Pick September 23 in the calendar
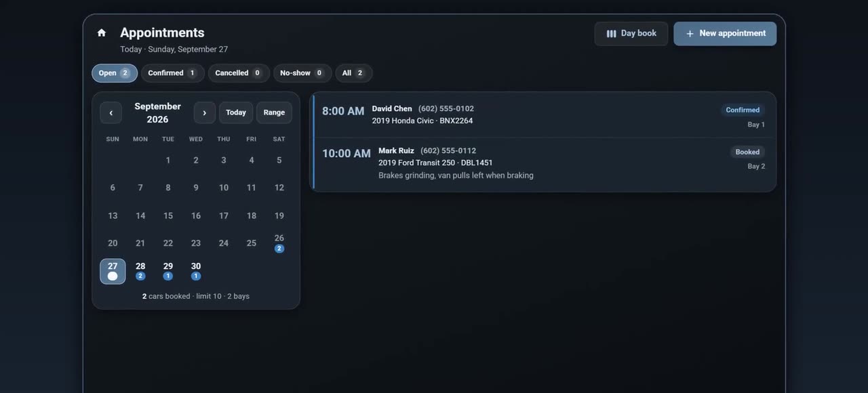This screenshot has height=393, width=868. [196, 243]
